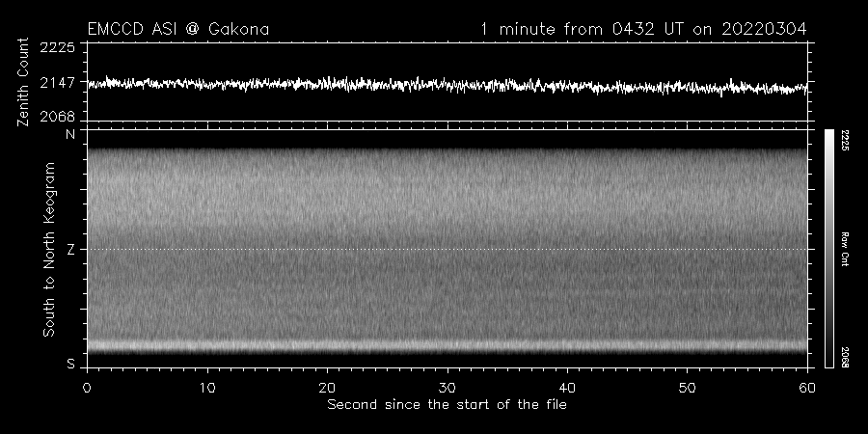
Task: Click the 0 second tick label
Action: point(87,388)
